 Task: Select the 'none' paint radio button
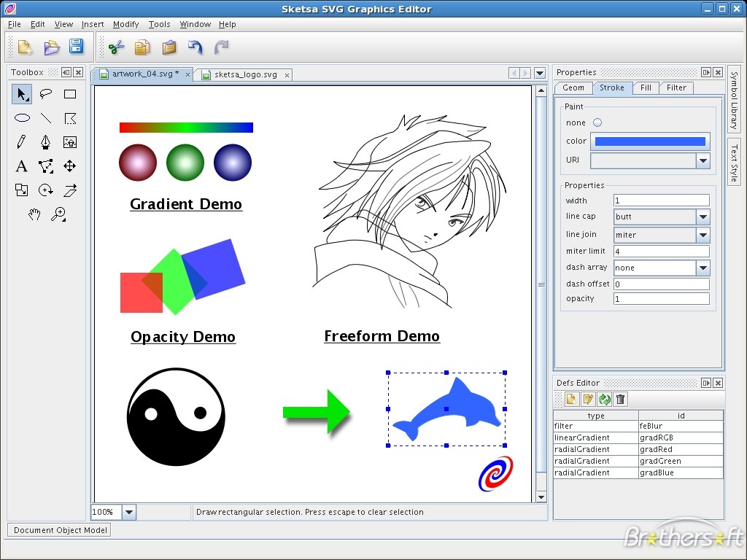597,122
